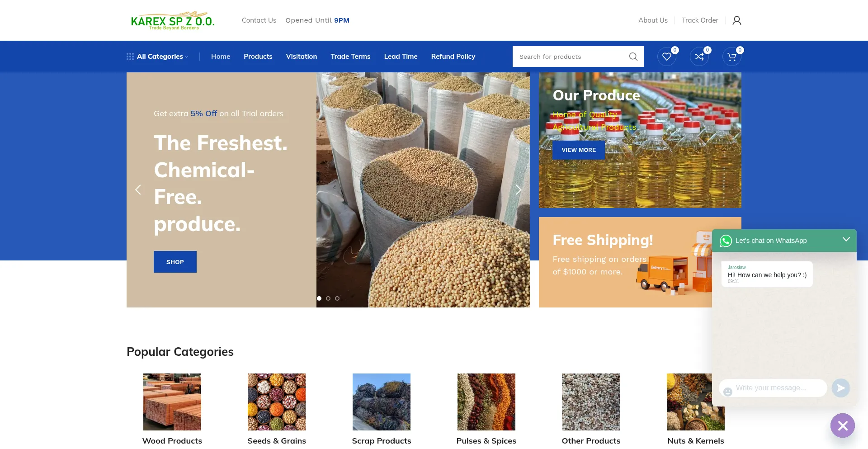868x449 pixels.
Task: Open the Seeds & Grains category thumbnail
Action: tap(277, 402)
